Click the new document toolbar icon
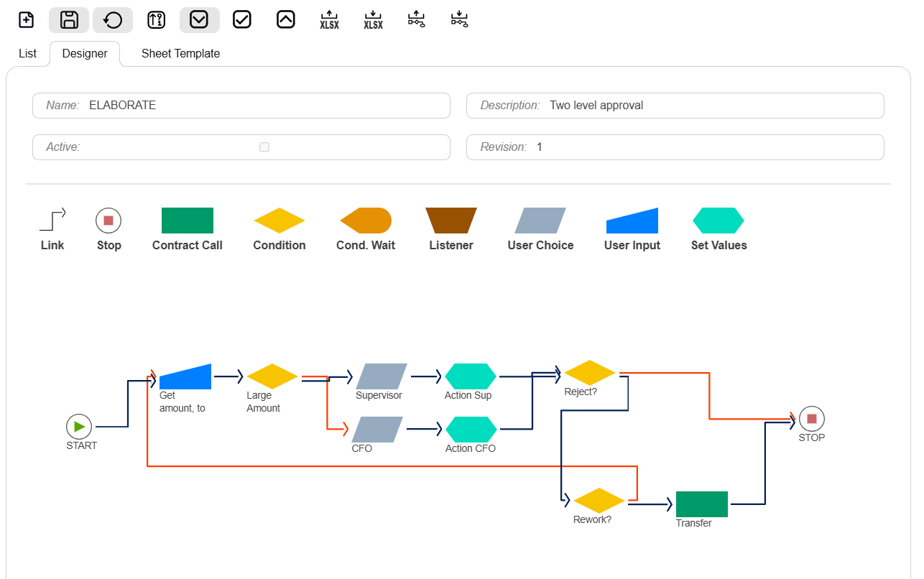Image resolution: width=924 pixels, height=579 pixels. 26,20
